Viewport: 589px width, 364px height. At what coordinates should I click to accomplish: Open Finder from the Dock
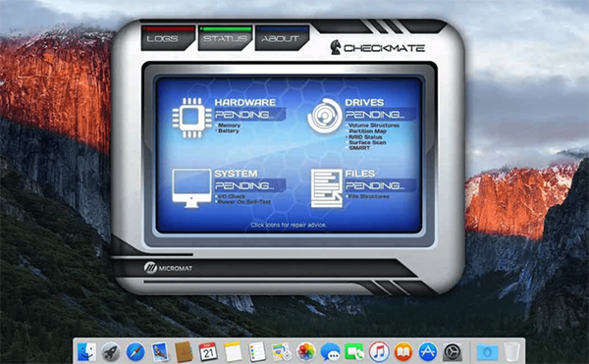coord(86,352)
